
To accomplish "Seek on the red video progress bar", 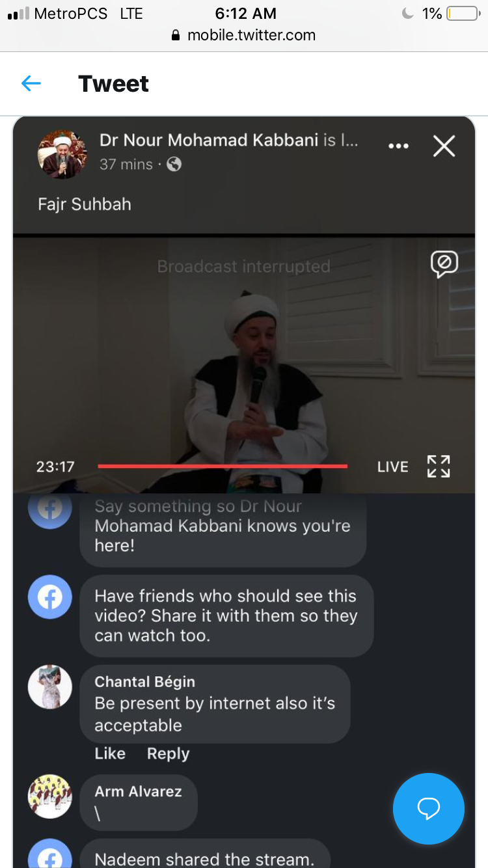I will (x=223, y=466).
